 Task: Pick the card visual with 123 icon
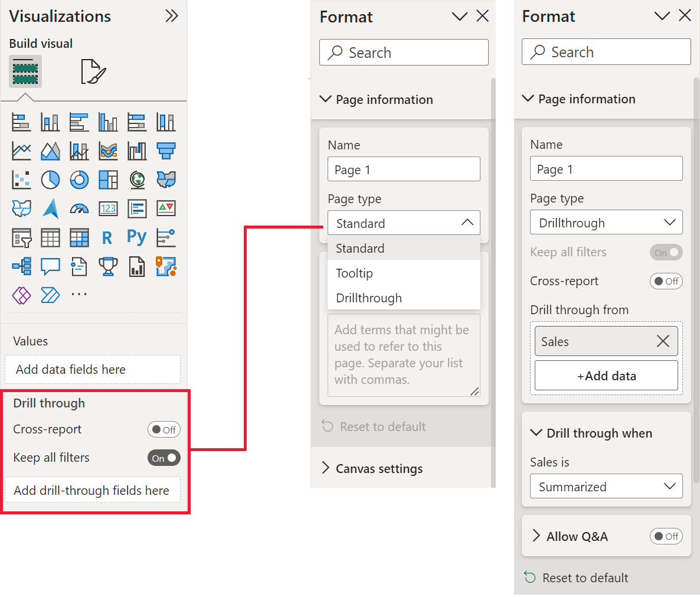pyautogui.click(x=108, y=208)
